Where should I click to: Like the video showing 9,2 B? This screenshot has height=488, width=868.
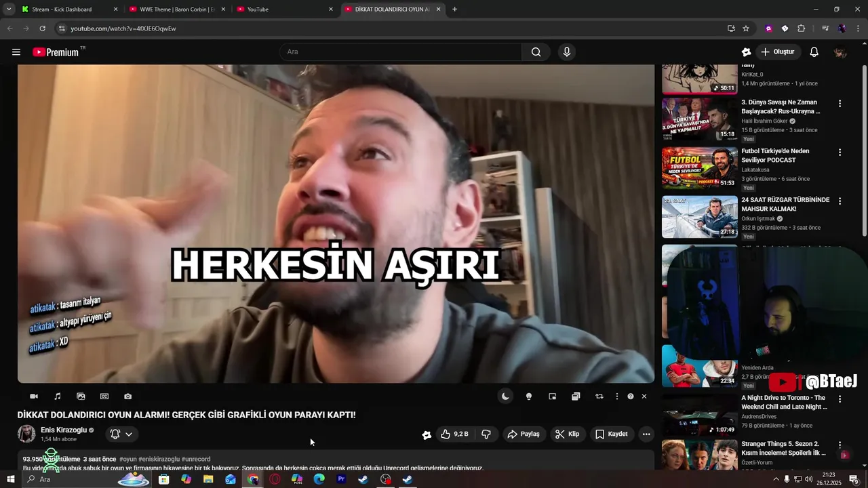pos(454,434)
